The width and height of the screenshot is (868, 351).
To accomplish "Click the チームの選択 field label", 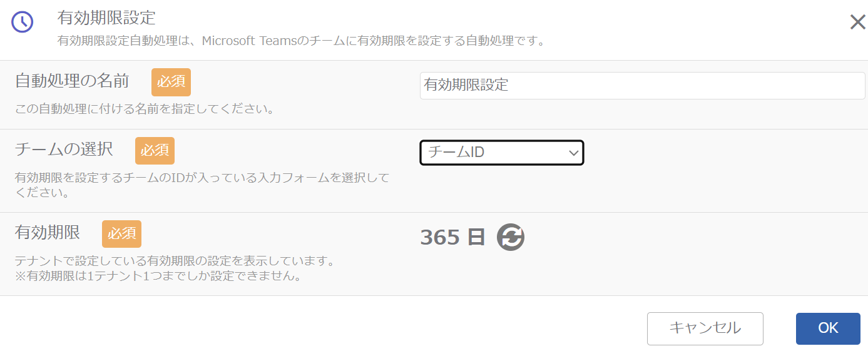I will (64, 149).
